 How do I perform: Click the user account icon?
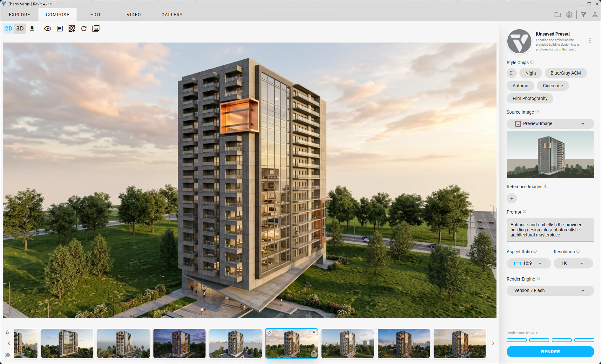tap(595, 15)
